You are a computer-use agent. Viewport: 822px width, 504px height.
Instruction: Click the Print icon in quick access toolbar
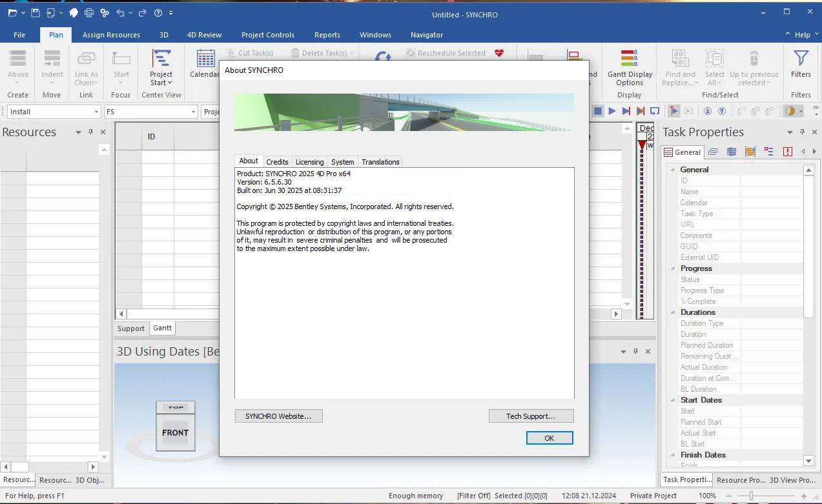(89, 13)
